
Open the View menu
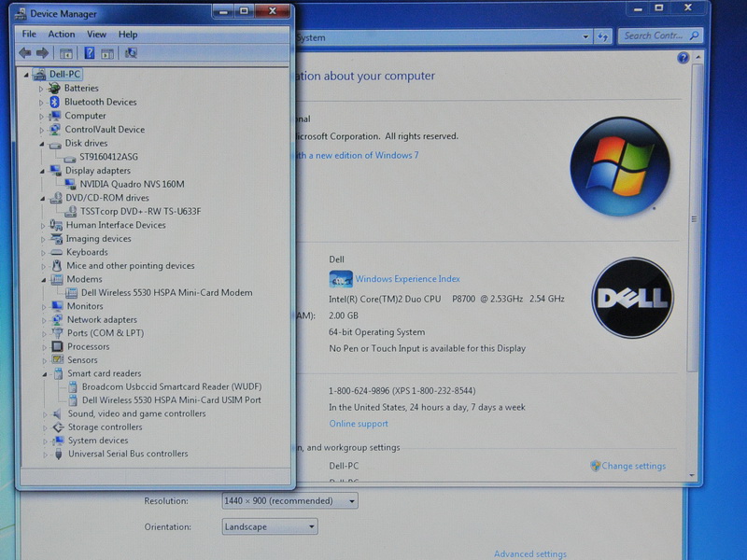[97, 35]
